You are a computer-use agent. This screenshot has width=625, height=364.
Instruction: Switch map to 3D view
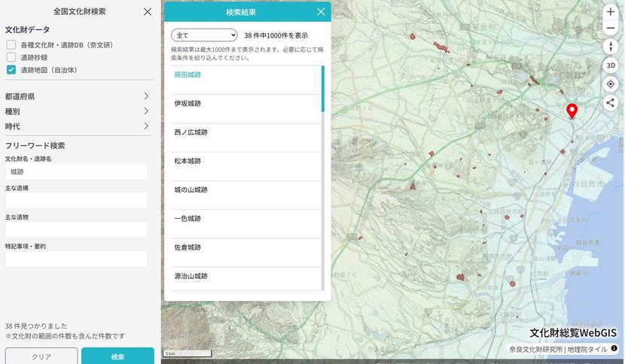pyautogui.click(x=610, y=65)
